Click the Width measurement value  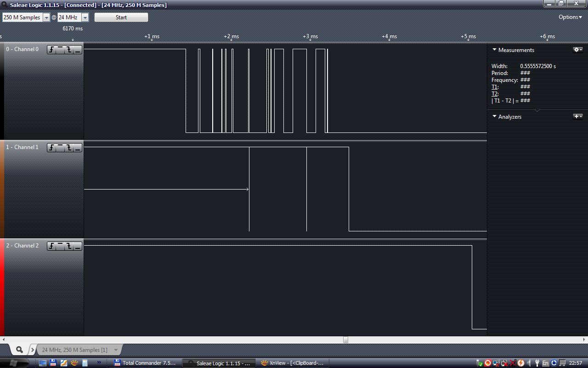[x=538, y=66]
